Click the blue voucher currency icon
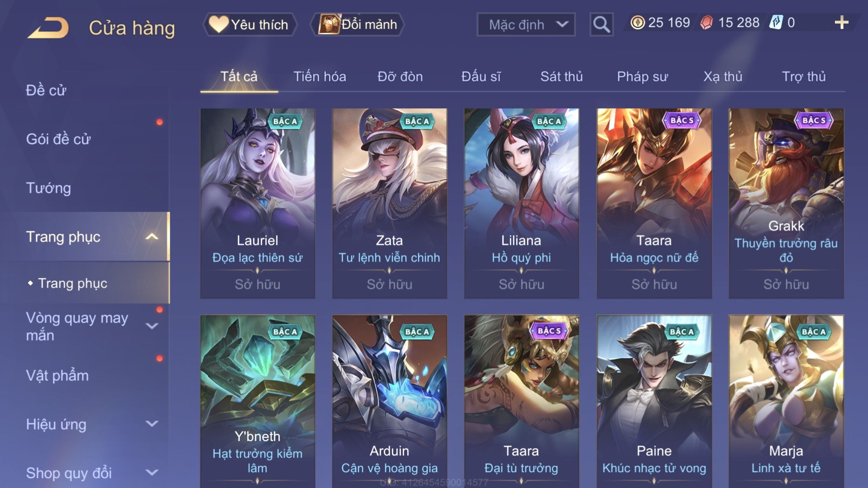 click(776, 22)
